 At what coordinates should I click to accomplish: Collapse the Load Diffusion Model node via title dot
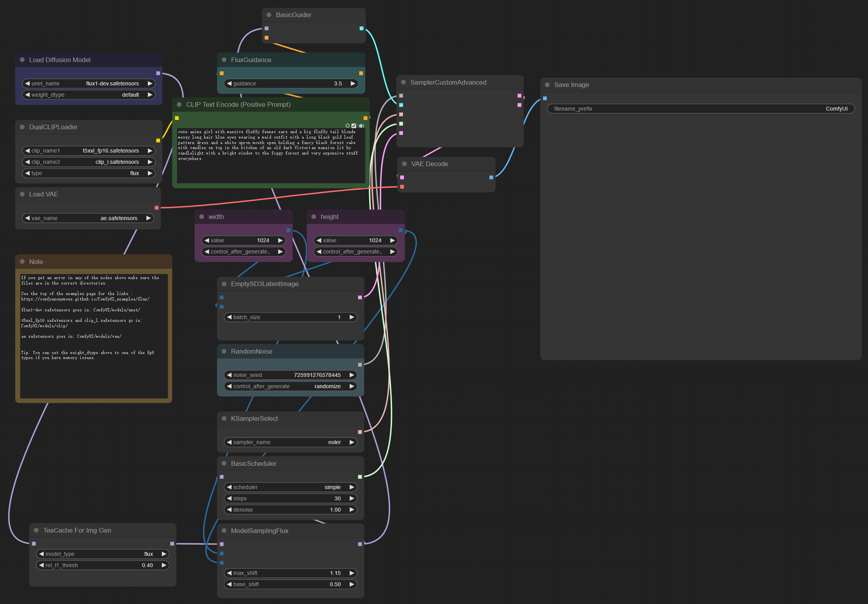coord(22,60)
